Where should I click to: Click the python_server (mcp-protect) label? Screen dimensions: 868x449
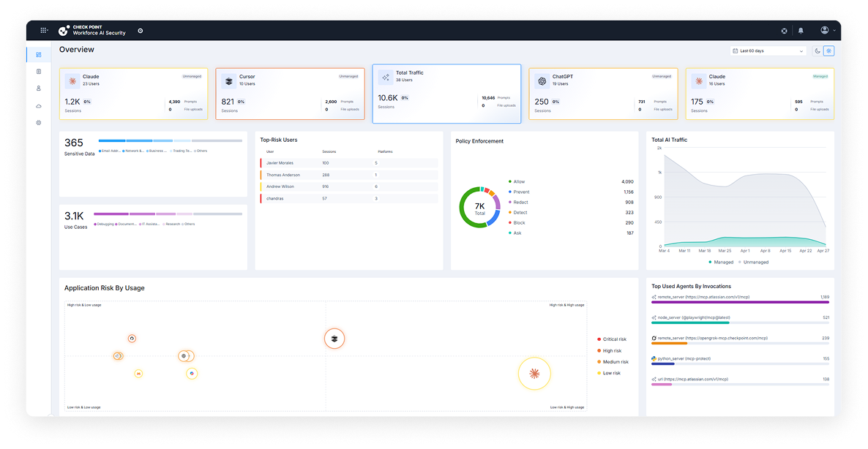(684, 359)
